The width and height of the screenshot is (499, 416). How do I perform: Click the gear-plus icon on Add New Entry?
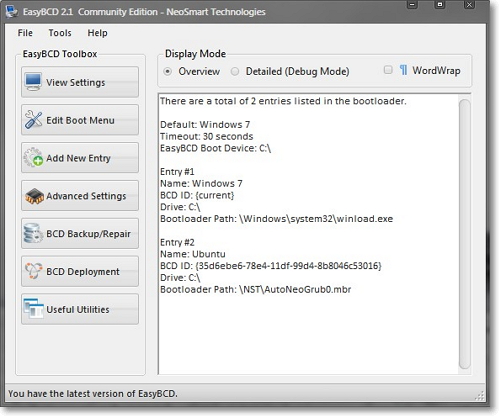[33, 157]
